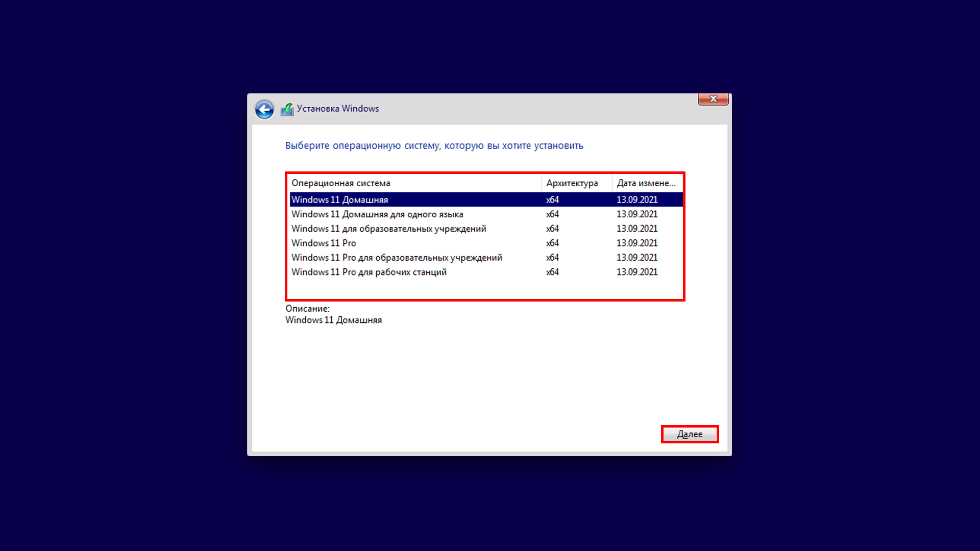Click the Windows Setup installer icon
Viewport: 980px width, 551px height.
[x=287, y=109]
